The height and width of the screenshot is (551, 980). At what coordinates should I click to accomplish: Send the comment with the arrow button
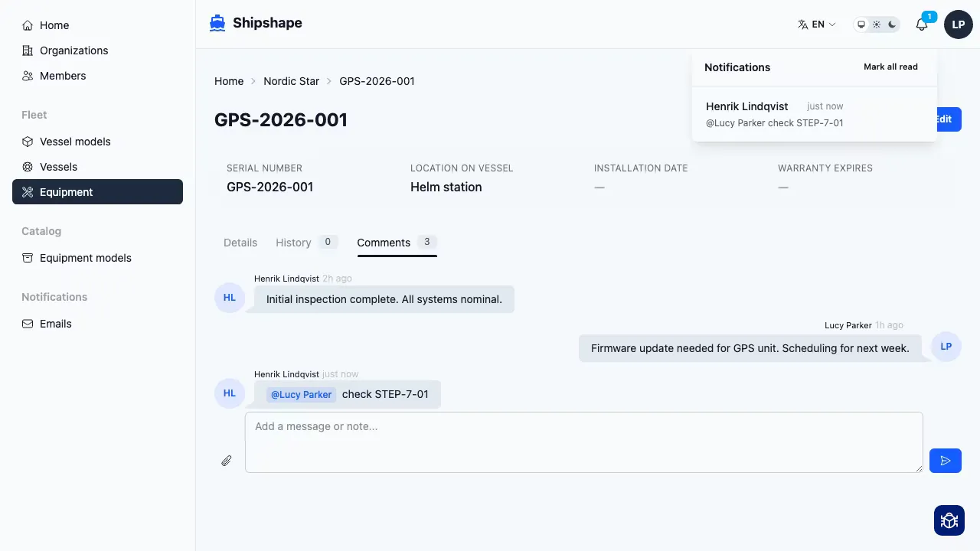coord(945,461)
